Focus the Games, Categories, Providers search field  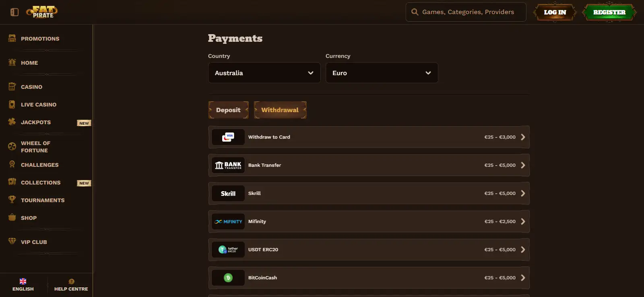(x=466, y=12)
